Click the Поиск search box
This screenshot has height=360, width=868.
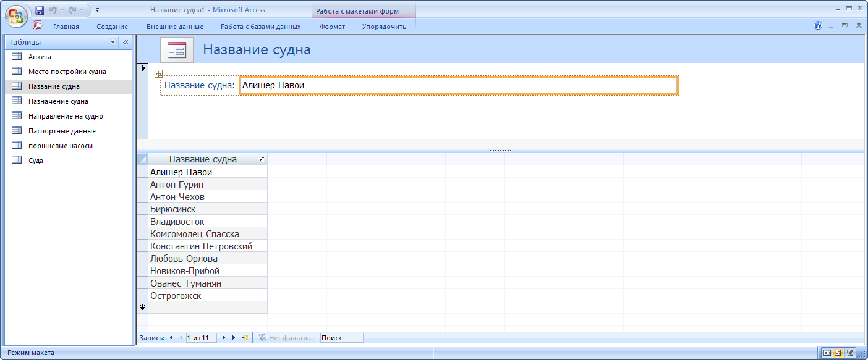click(341, 338)
